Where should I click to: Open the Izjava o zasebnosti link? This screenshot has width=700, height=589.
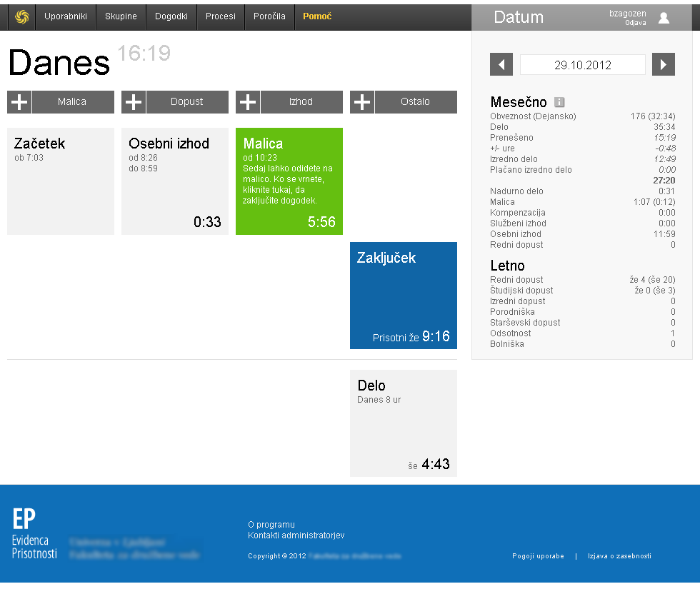click(619, 556)
